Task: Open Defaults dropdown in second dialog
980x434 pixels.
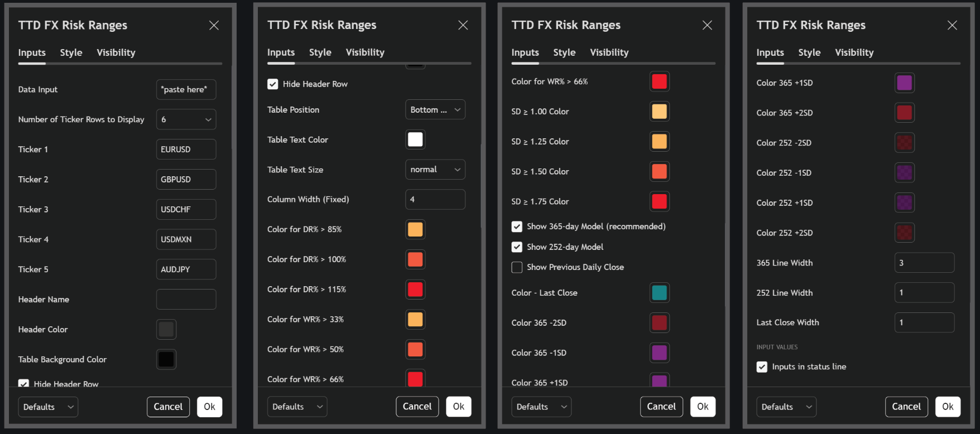Action: 297,407
